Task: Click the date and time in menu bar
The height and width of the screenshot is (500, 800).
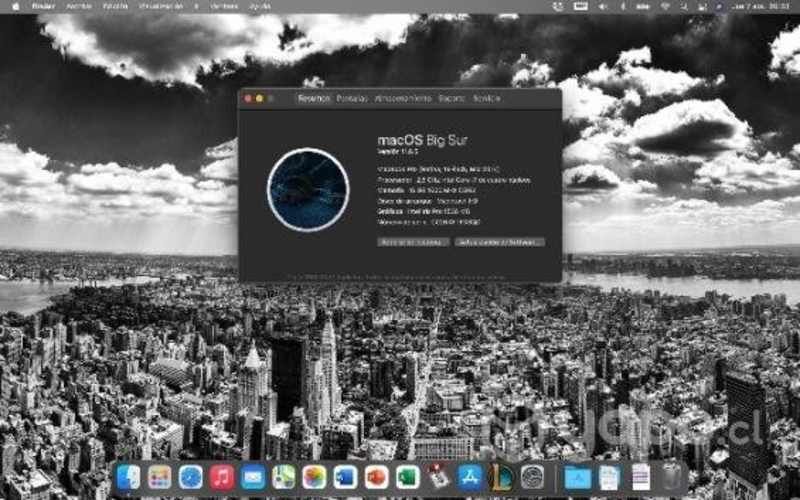Action: click(x=760, y=6)
